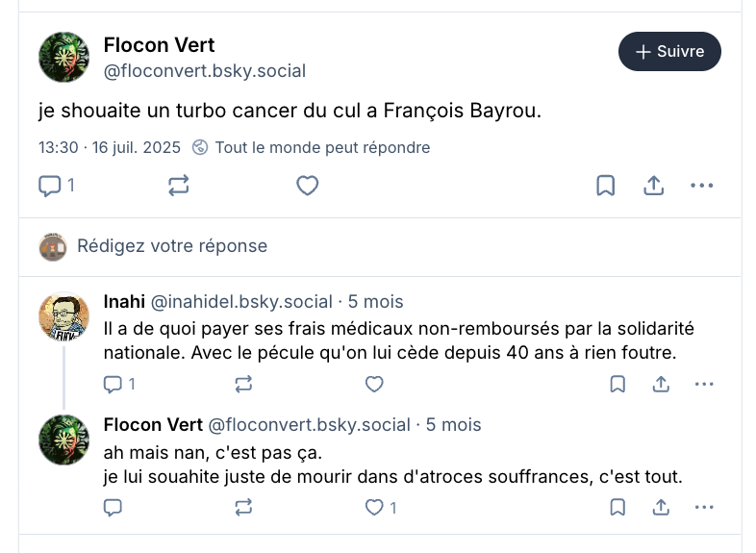Screen dimensions: 756x553
Task: Open the 'Tout le monde peut répondre' reply settings
Action: [312, 147]
